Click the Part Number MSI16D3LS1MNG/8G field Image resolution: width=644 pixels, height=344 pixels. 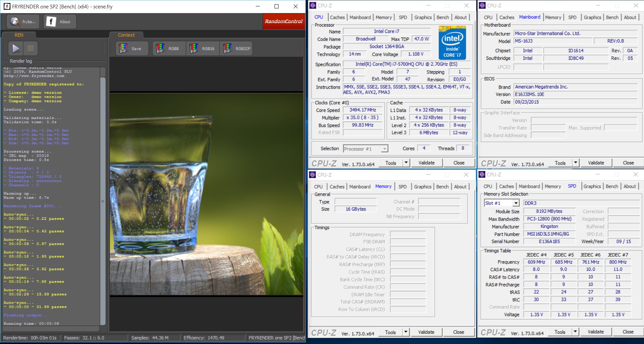coord(549,234)
